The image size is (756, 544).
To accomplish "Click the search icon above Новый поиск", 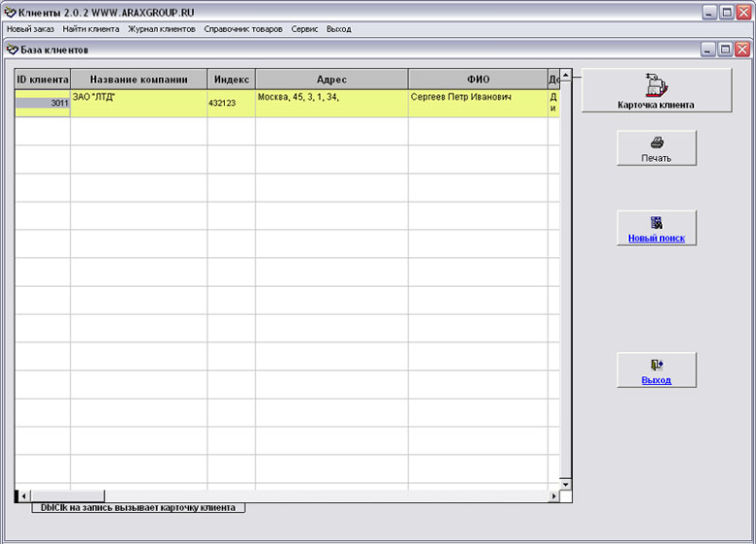I will point(657,222).
